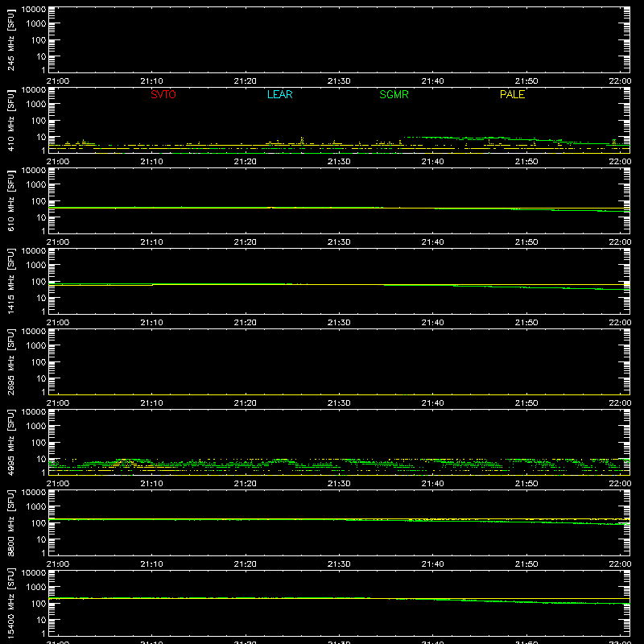Click 21:40 time label below 410 MHz panel

(x=432, y=162)
